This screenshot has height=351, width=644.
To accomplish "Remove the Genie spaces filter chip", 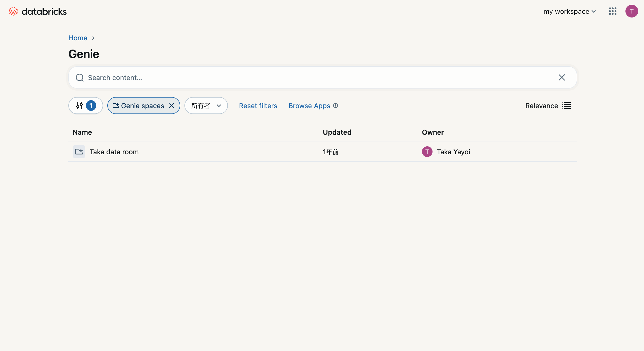I will [x=172, y=106].
